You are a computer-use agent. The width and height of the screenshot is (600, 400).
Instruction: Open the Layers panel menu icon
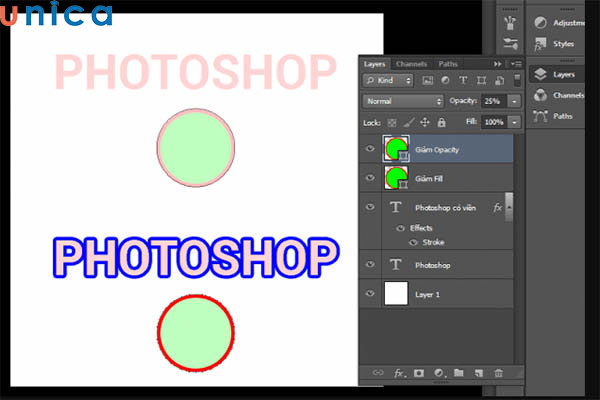[x=516, y=64]
